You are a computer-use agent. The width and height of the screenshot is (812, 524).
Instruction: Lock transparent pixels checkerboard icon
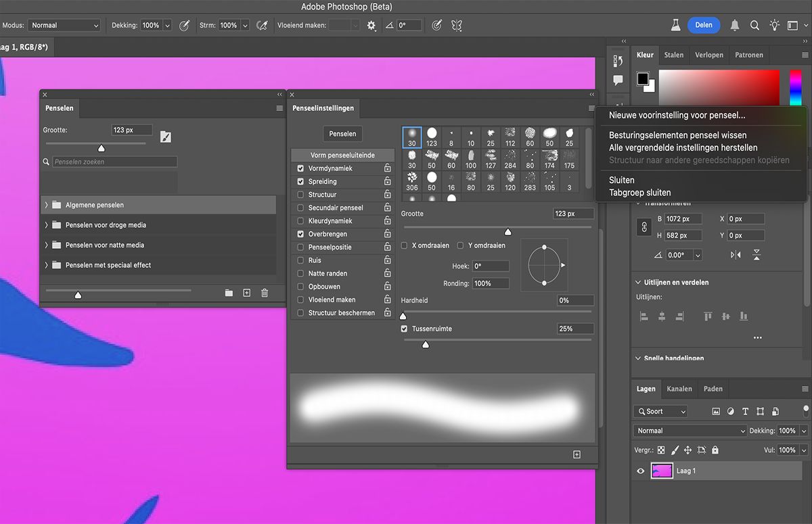[661, 450]
